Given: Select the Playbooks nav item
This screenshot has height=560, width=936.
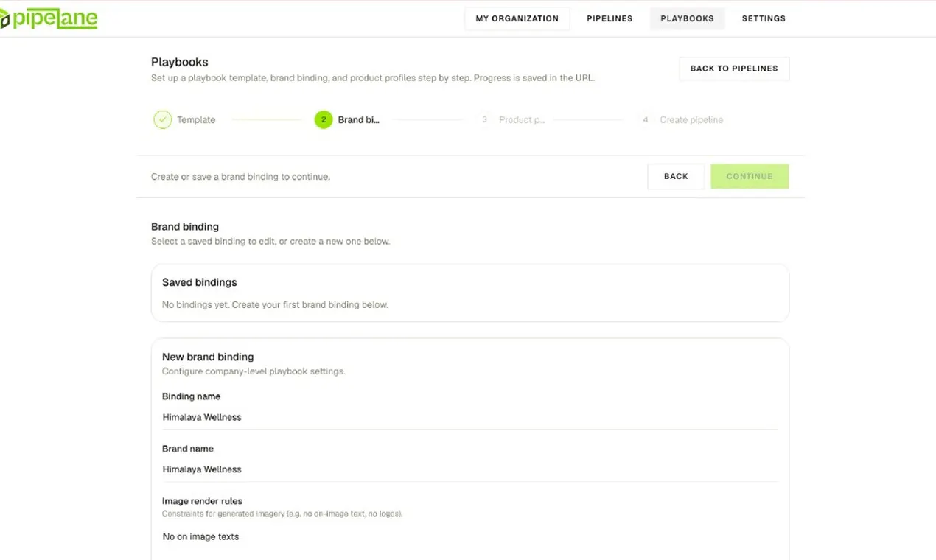Looking at the screenshot, I should coord(687,18).
